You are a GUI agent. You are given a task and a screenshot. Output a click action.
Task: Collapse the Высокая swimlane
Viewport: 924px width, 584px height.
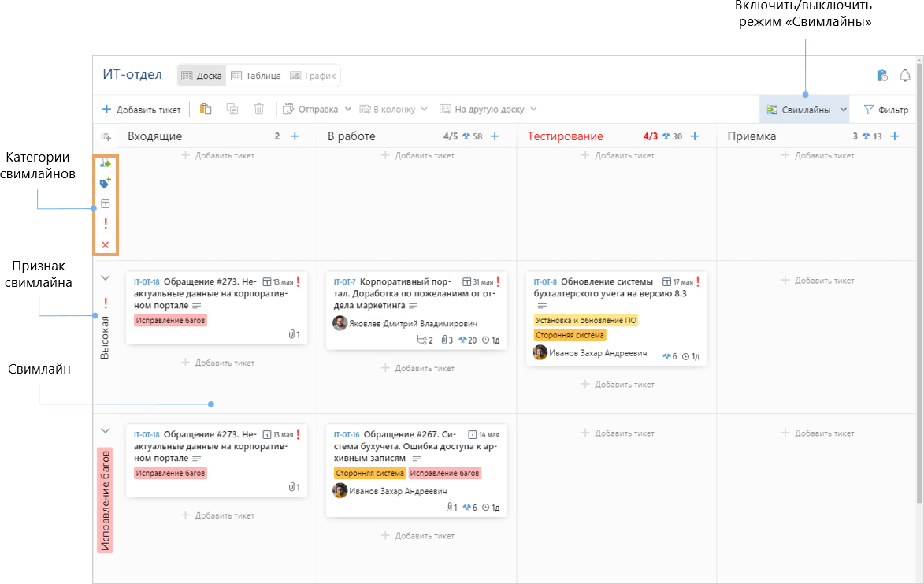pyautogui.click(x=105, y=277)
